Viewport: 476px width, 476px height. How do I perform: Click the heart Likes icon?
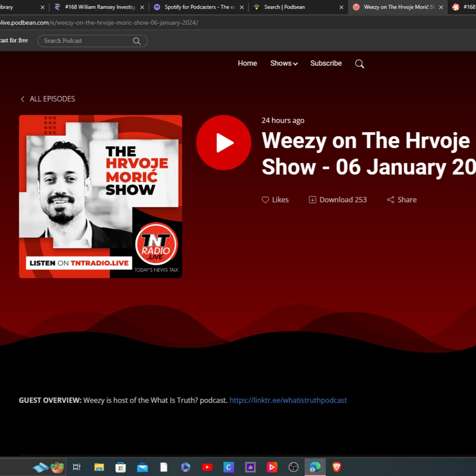tap(265, 200)
